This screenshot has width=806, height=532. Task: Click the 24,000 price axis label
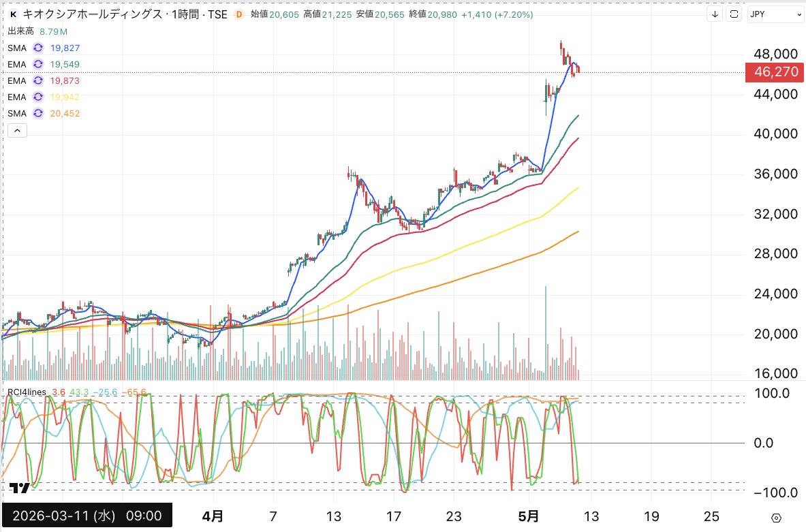(x=775, y=294)
